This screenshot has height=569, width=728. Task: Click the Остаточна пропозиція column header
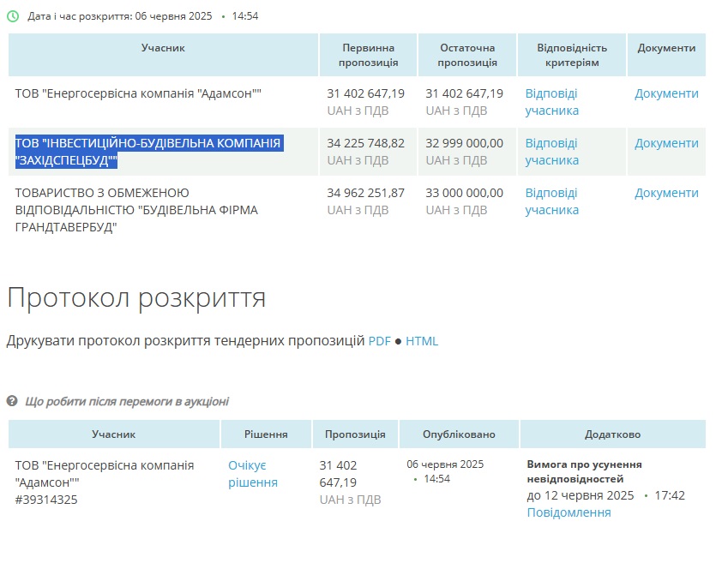pos(467,55)
